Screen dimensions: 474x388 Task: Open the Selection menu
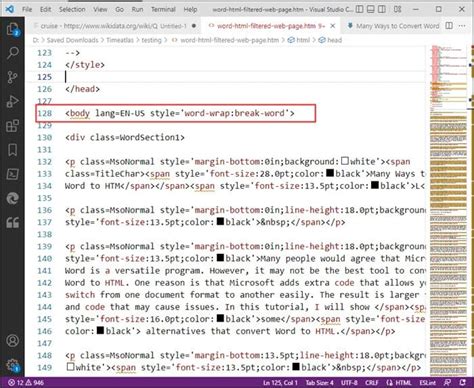[x=72, y=9]
